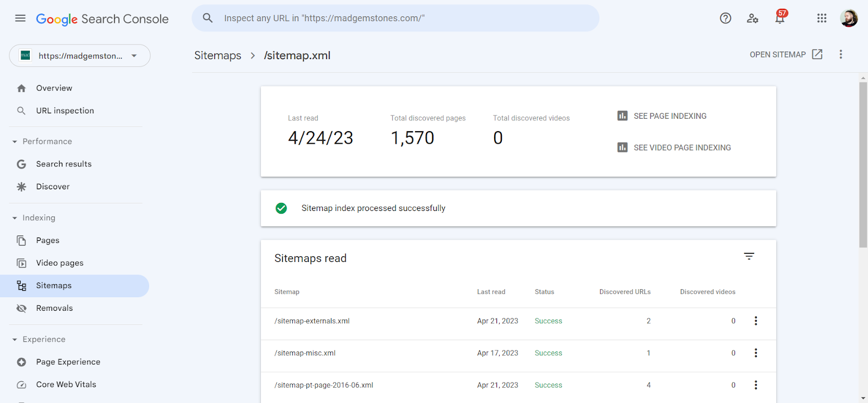868x403 pixels.
Task: Click the Overview home icon
Action: [x=21, y=88]
